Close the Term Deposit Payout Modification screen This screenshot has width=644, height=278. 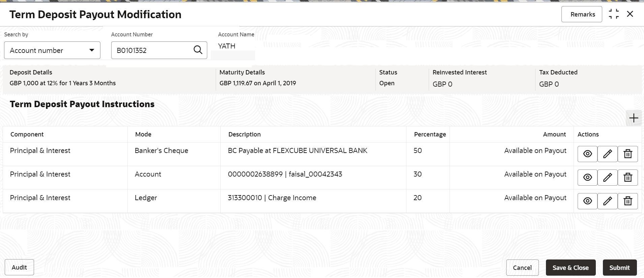coord(630,14)
